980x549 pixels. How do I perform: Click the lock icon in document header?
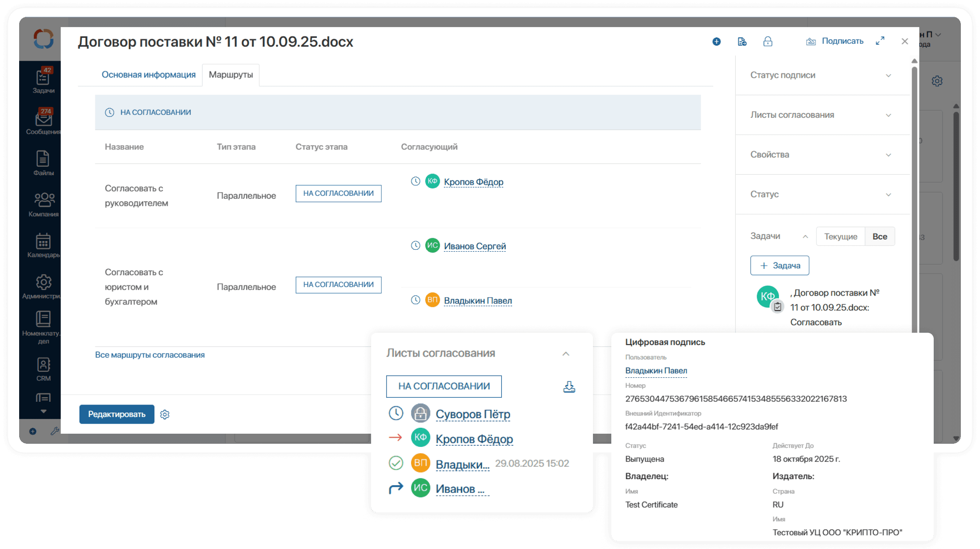pyautogui.click(x=768, y=41)
